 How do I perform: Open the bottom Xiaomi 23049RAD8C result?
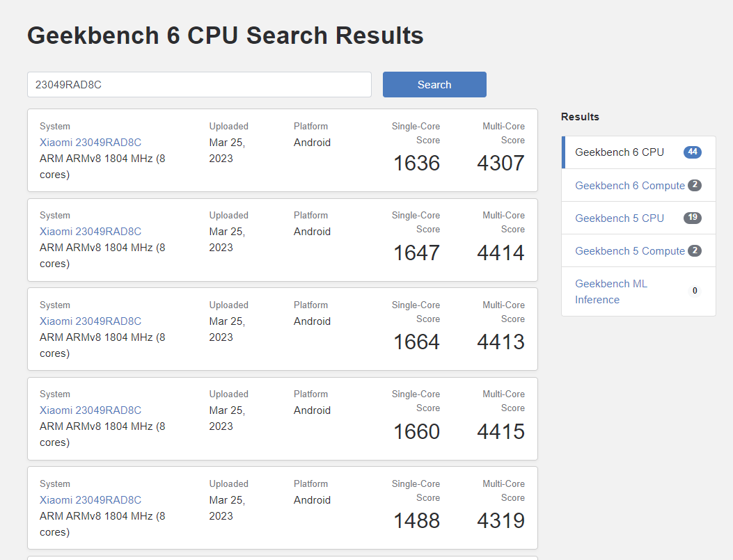90,499
